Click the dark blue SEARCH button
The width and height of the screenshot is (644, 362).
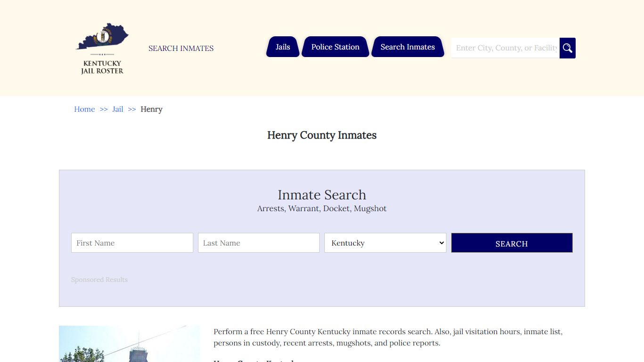point(512,243)
